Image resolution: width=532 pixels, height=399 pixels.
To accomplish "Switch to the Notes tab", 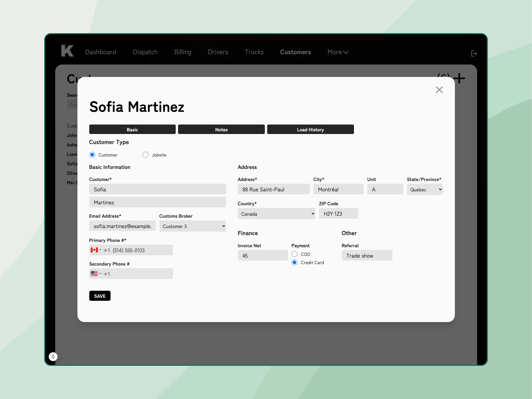I will 221,129.
